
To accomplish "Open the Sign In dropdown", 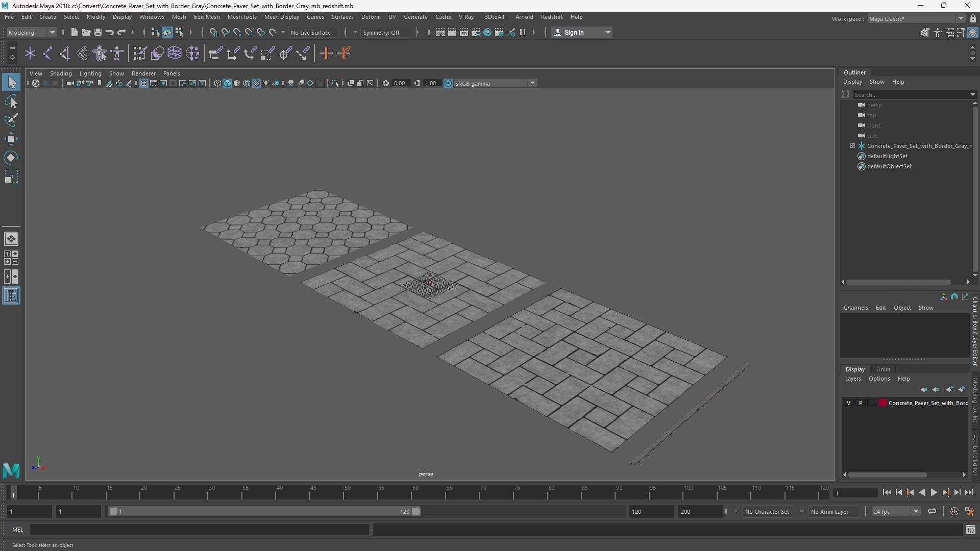I will coord(582,32).
